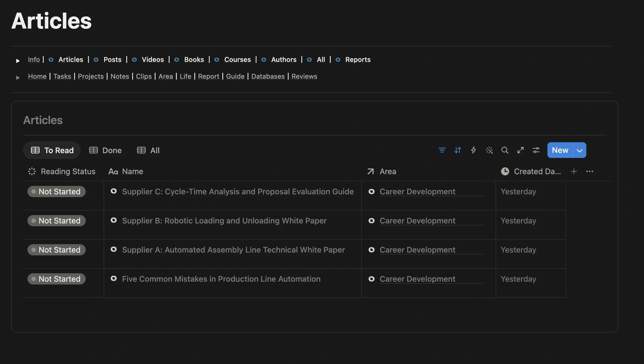The image size is (644, 364).
Task: Go to the Videos page link
Action: 153,59
